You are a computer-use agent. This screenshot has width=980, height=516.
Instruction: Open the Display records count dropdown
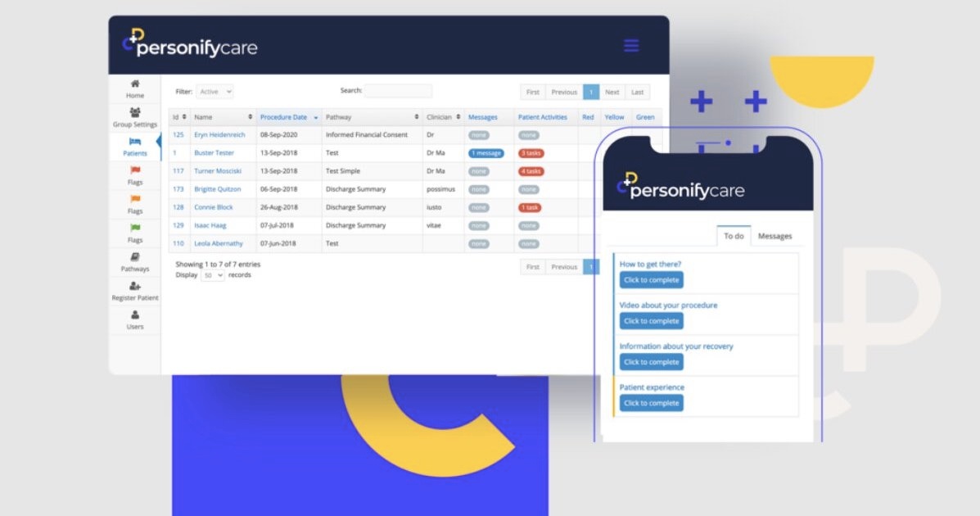213,275
